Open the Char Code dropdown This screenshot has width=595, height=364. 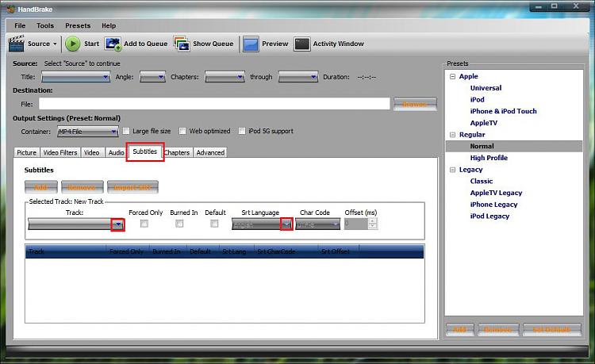coord(318,224)
